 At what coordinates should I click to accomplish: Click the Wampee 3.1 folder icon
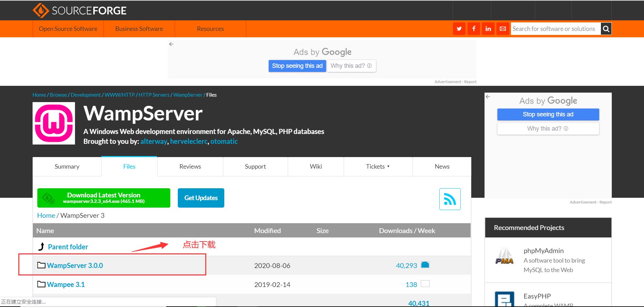click(41, 284)
